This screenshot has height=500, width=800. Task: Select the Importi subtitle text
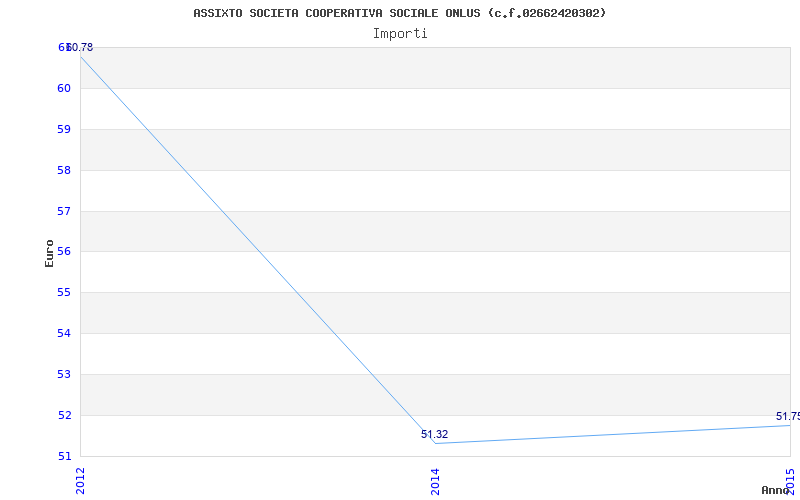tap(400, 33)
